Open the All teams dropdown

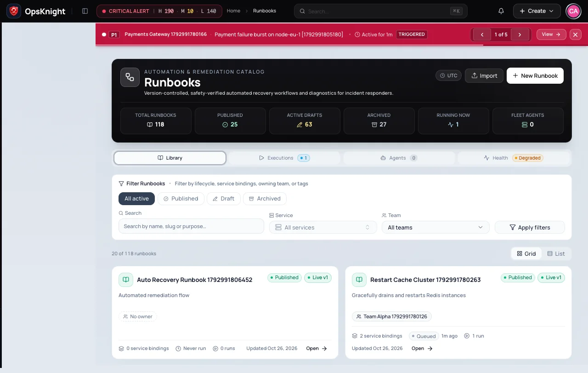pyautogui.click(x=435, y=227)
